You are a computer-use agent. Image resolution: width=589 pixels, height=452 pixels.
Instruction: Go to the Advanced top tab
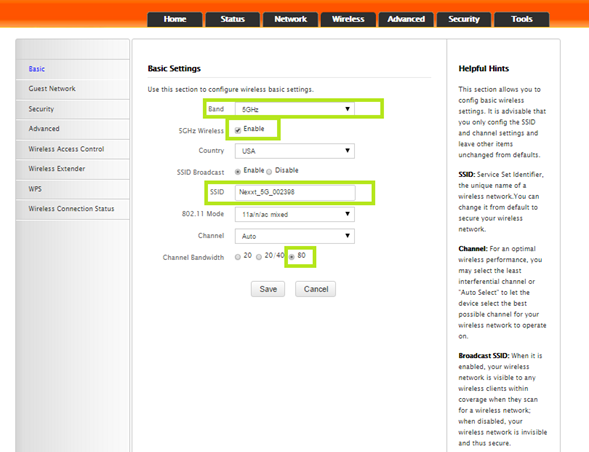pyautogui.click(x=406, y=19)
